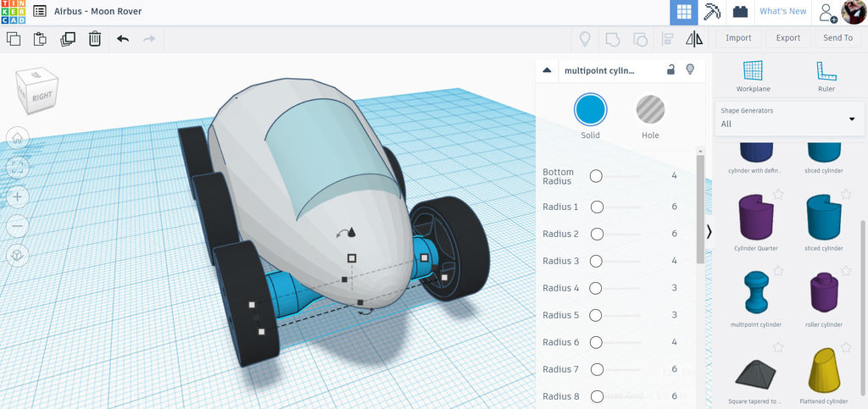Zoom out with the minus button
The width and height of the screenshot is (868, 409).
[17, 226]
